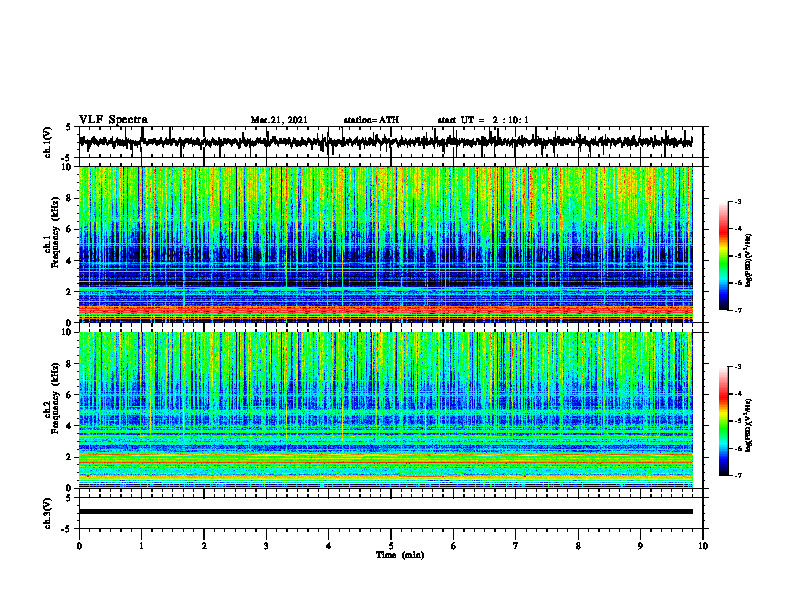Click time axis tick label "9"
Image resolution: width=792 pixels, height=612 pixels.
[x=640, y=546]
